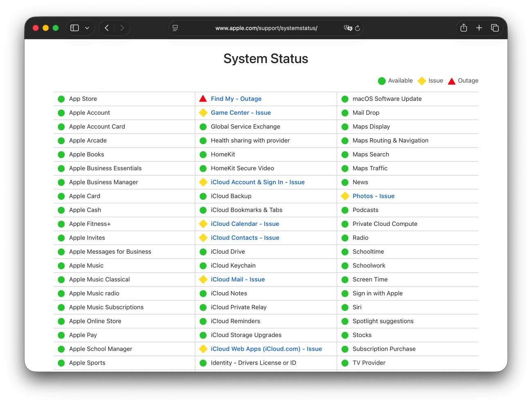The image size is (532, 404).
Task: Go back to previous page
Action: pos(107,28)
